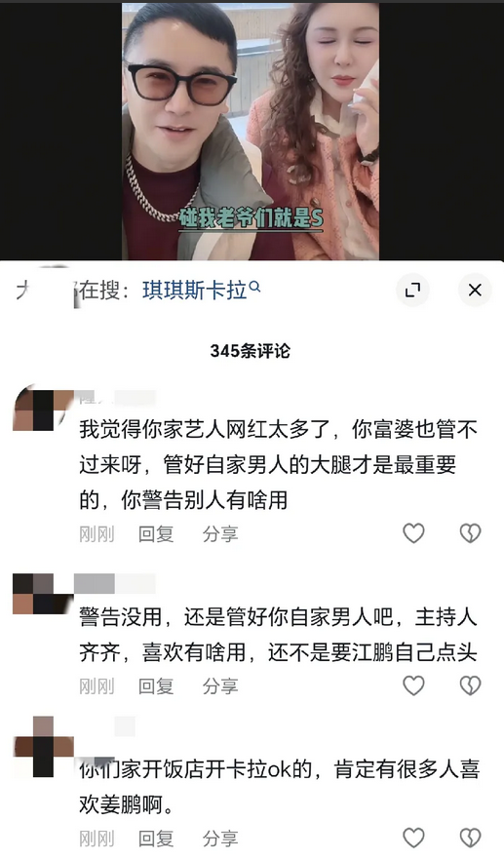This screenshot has width=504, height=860.
Task: Dislike the third comment with broken heart
Action: click(x=470, y=839)
